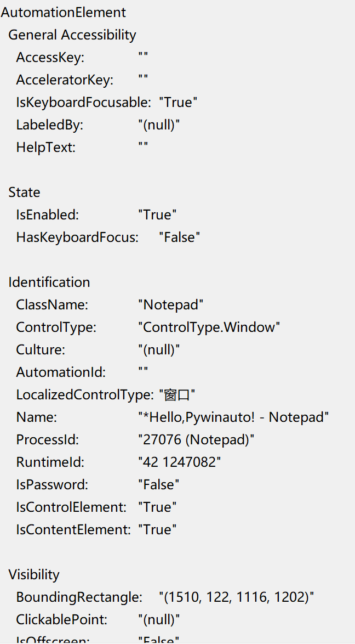The width and height of the screenshot is (355, 644).
Task: Click the IsEnabled "True" value
Action: (158, 215)
